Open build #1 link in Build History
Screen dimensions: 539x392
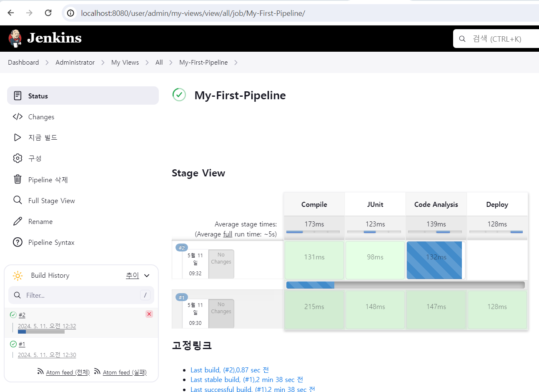[x=22, y=344]
